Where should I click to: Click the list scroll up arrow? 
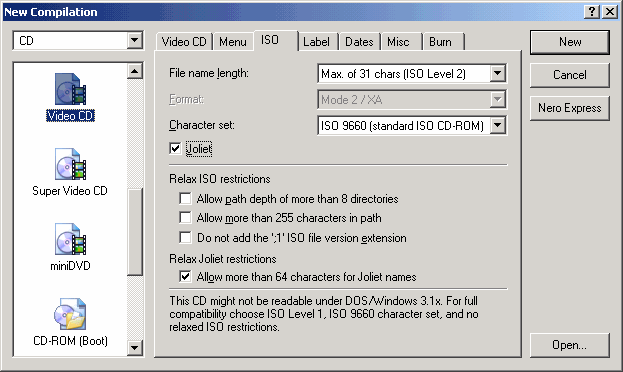pyautogui.click(x=135, y=72)
